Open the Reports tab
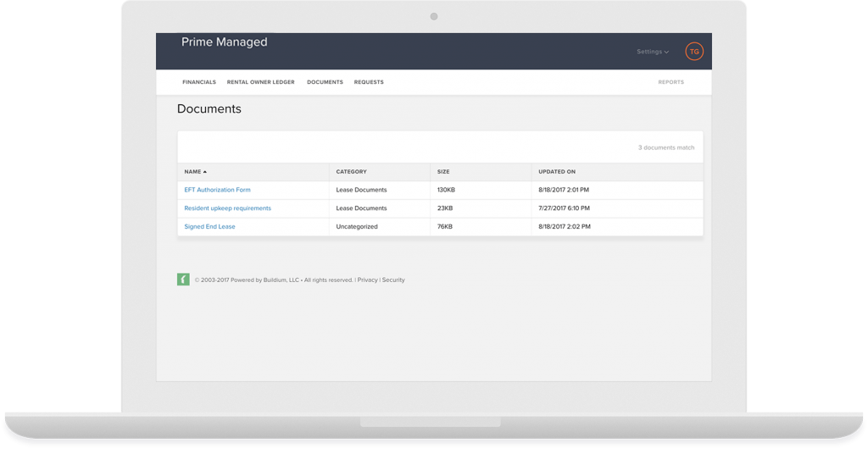Viewport: 868px width, 449px height. tap(671, 82)
